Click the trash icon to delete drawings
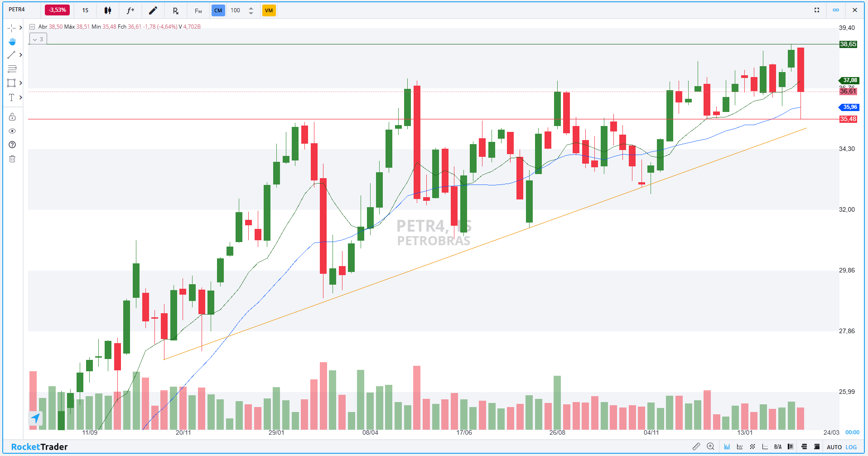 (12, 159)
